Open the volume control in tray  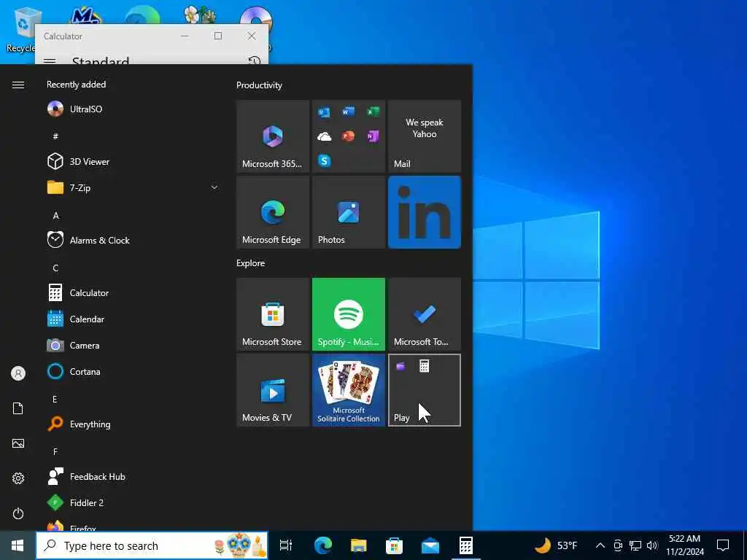[x=653, y=545]
